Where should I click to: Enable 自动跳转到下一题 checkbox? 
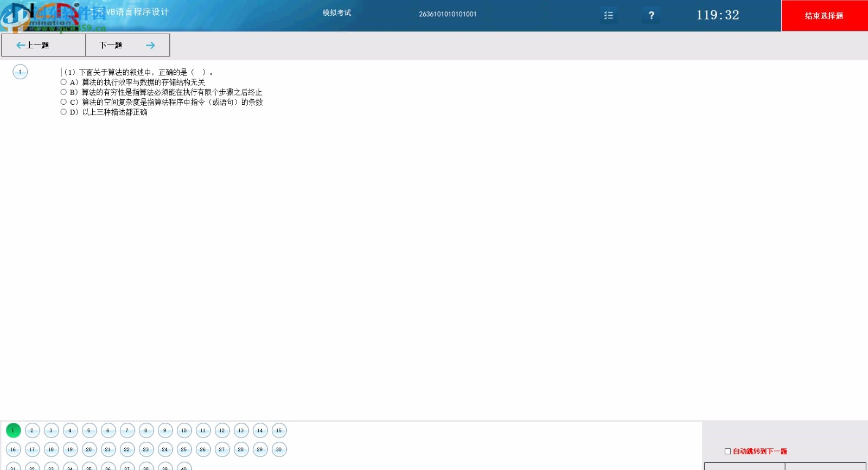(x=727, y=451)
